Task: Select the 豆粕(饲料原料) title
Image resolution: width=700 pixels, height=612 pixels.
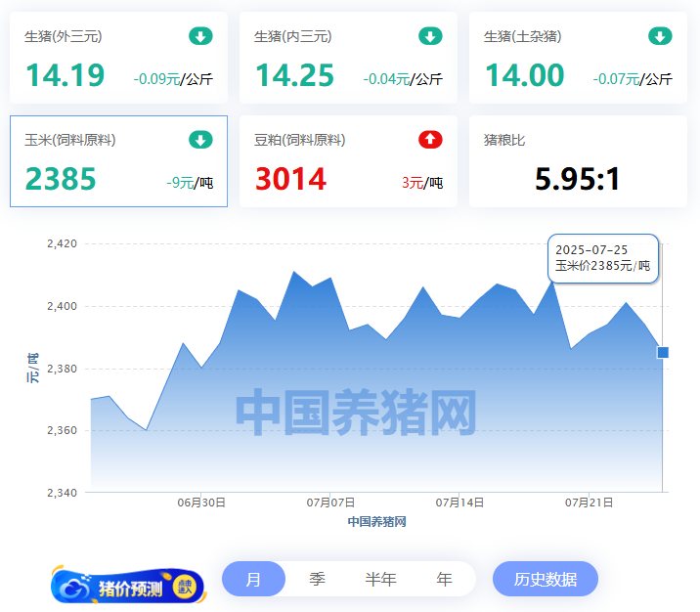Action: pyautogui.click(x=299, y=140)
